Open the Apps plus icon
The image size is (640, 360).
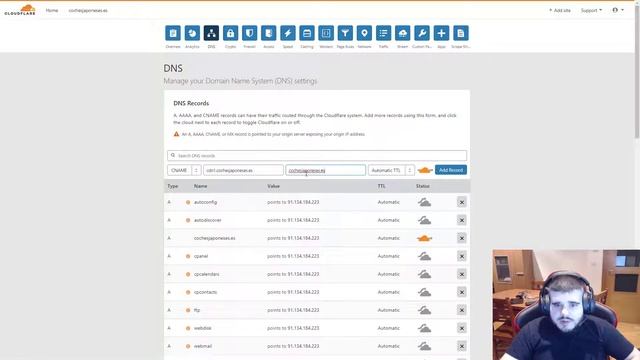441,33
